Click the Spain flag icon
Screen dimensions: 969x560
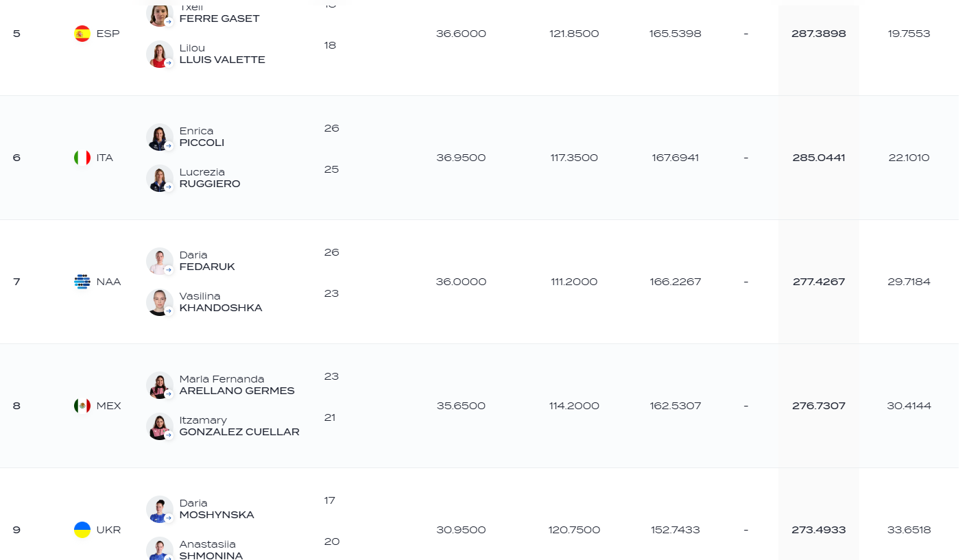point(82,34)
